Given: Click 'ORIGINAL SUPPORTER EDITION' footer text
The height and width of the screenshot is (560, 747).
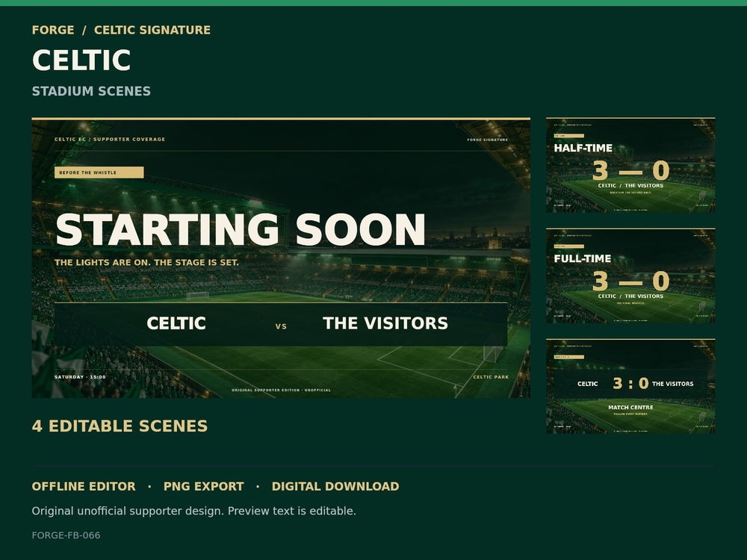Looking at the screenshot, I should coord(281,390).
